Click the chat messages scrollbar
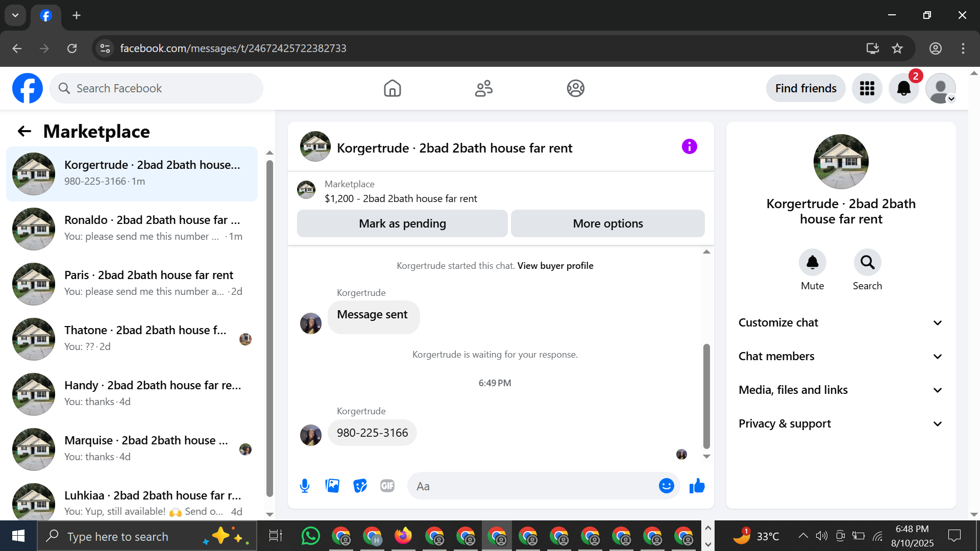 tap(706, 396)
